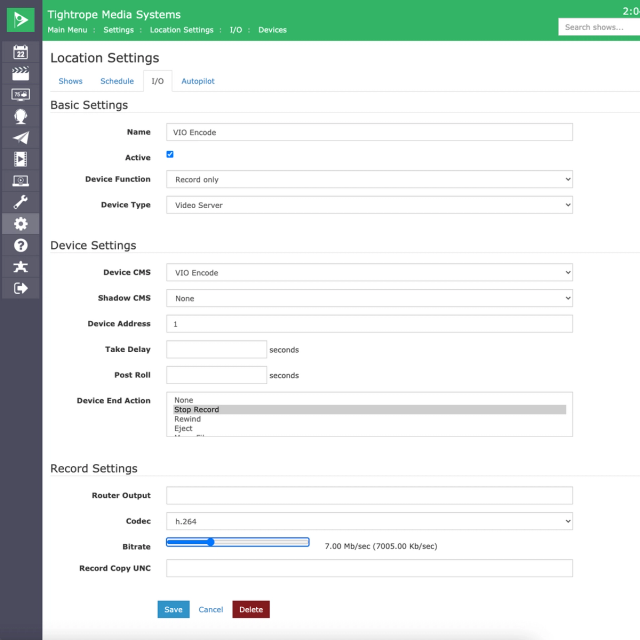Open the Codec dropdown

tap(369, 521)
